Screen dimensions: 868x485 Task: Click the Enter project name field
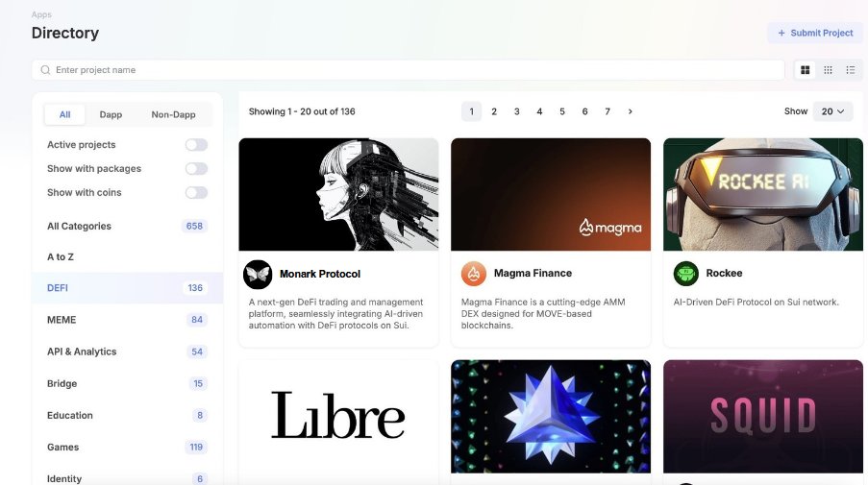click(408, 70)
